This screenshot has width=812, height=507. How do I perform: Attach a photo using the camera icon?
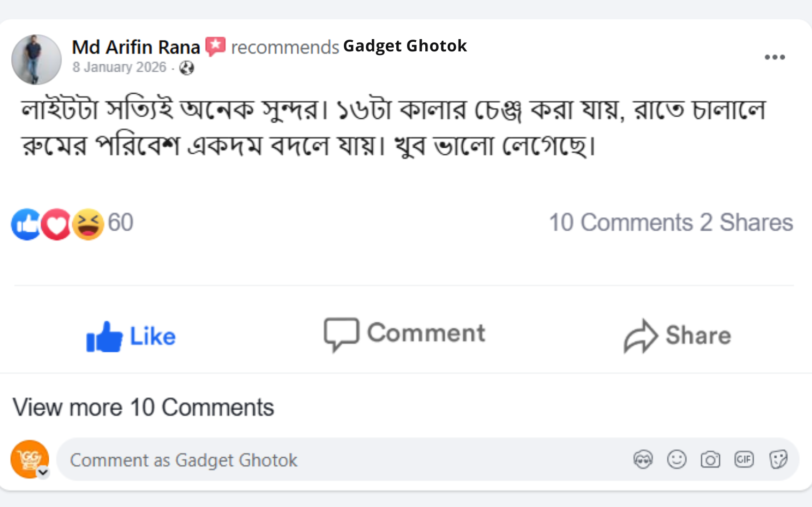710,459
